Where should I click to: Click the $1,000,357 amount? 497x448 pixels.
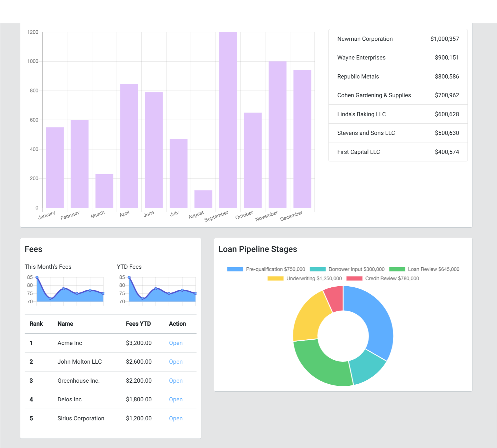444,39
